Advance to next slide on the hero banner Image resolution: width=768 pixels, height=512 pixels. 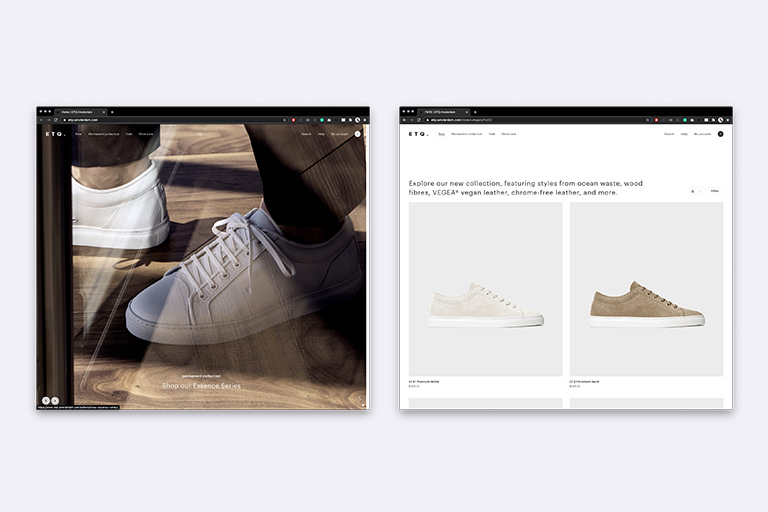[x=54, y=400]
